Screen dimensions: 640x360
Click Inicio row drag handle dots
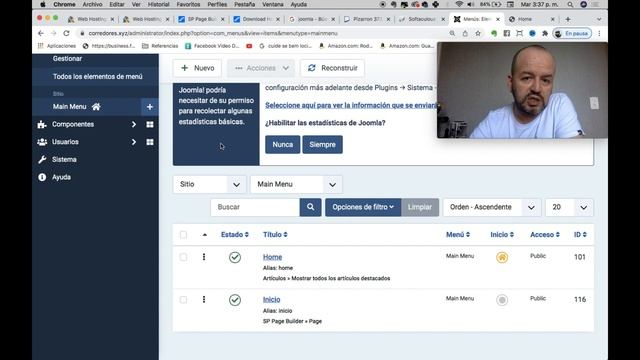point(204,300)
